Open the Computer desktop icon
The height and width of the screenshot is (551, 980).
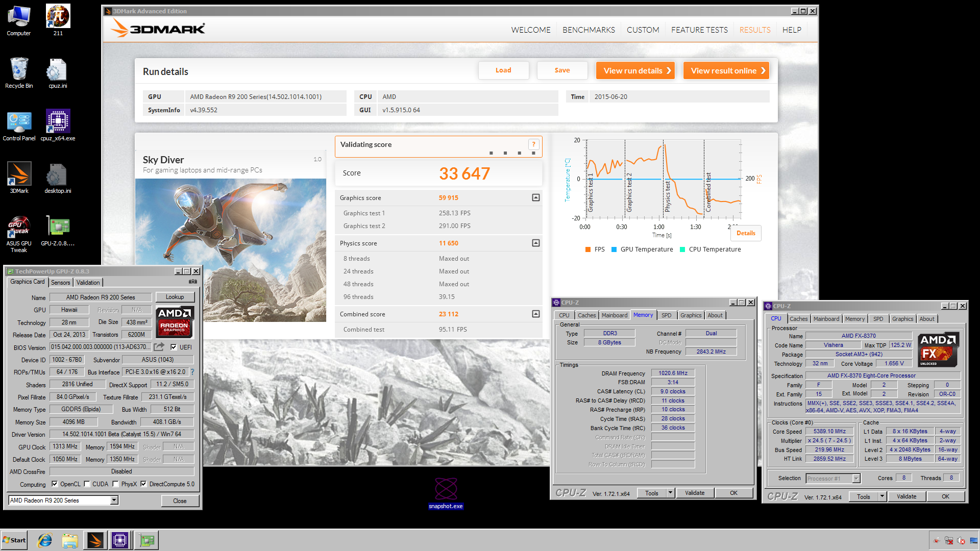point(19,20)
